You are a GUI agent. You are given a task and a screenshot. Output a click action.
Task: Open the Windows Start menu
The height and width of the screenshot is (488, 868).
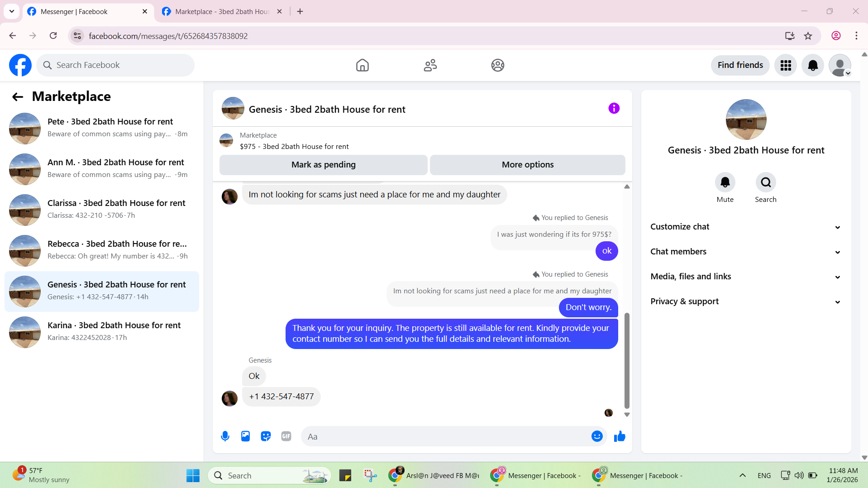193,476
